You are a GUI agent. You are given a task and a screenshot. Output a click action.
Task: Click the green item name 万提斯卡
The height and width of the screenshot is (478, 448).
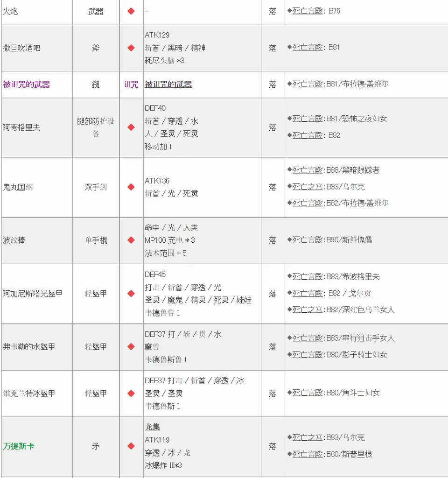tap(19, 446)
